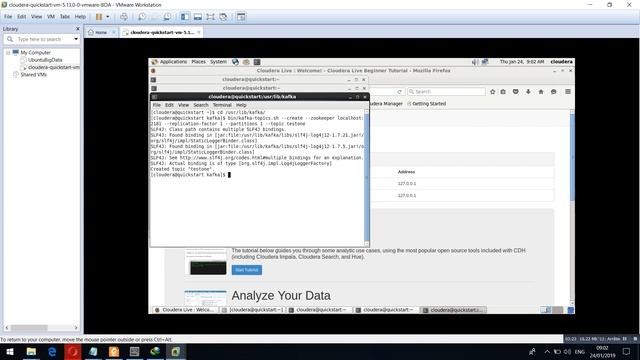
Task: Click the console view icon at toolbar end
Action: point(241,17)
